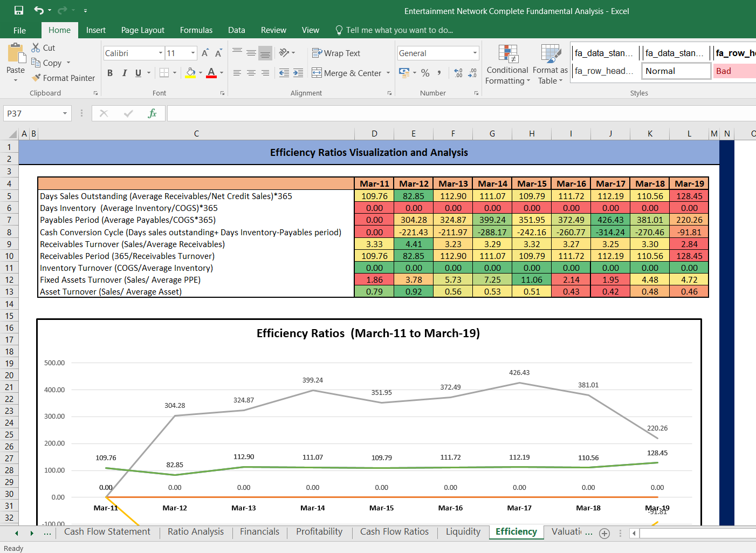
Task: Click inside the formula bar
Action: 461,113
